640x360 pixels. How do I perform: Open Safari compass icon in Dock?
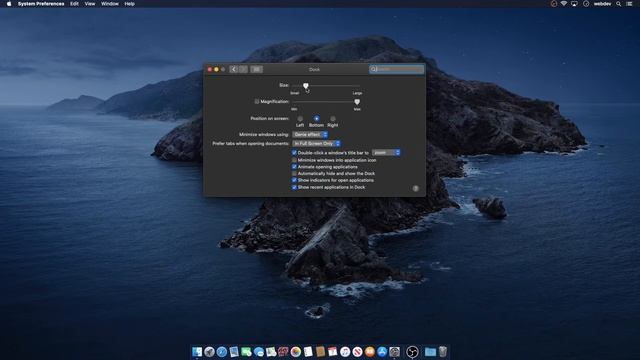(x=222, y=351)
